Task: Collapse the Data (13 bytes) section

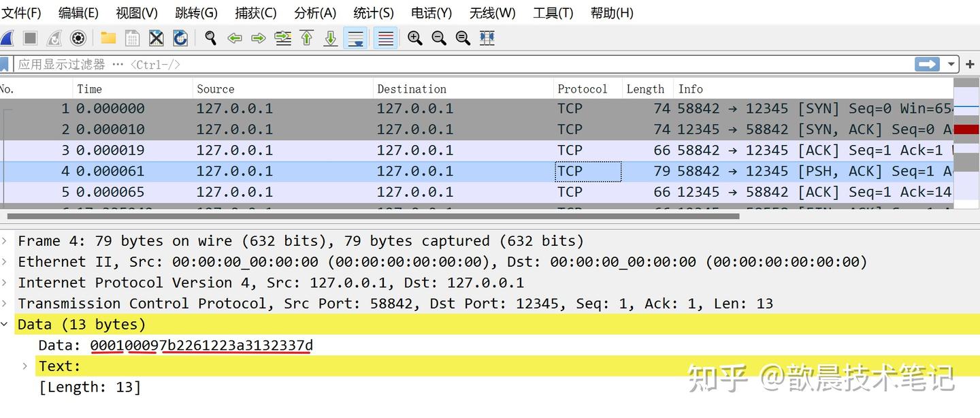Action: coord(5,324)
